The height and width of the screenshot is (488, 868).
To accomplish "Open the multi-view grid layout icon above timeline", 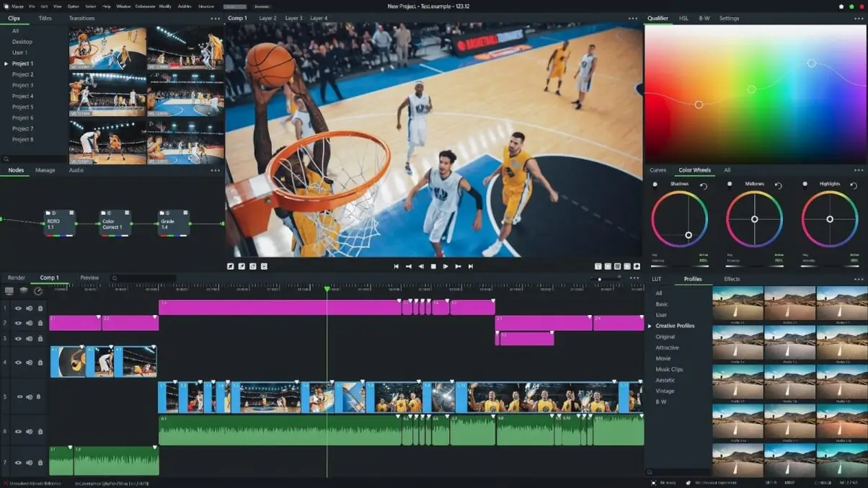I will coord(616,266).
